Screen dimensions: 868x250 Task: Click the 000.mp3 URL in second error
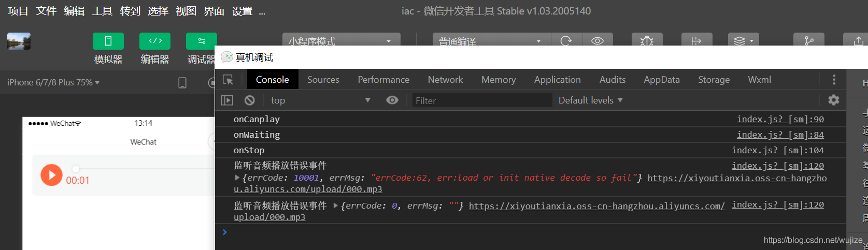point(479,211)
